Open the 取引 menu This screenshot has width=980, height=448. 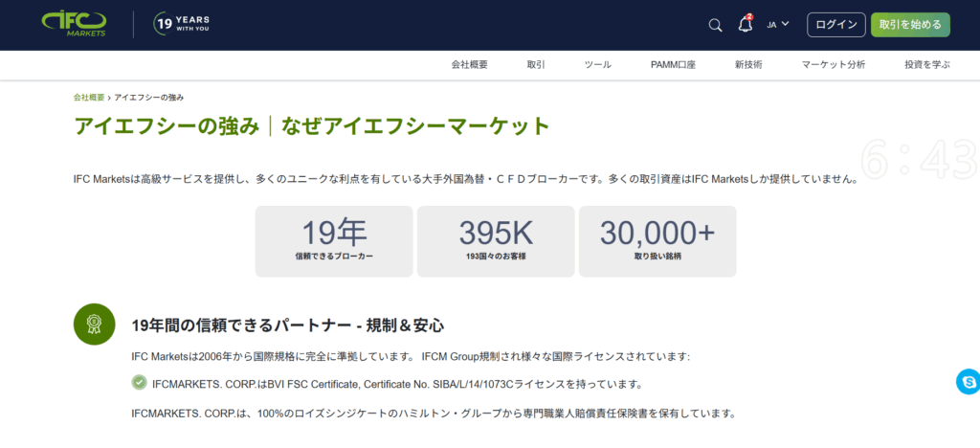(x=536, y=65)
